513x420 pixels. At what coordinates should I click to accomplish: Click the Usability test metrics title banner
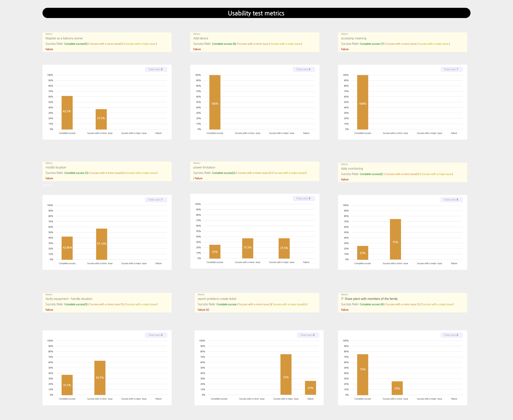pyautogui.click(x=256, y=13)
